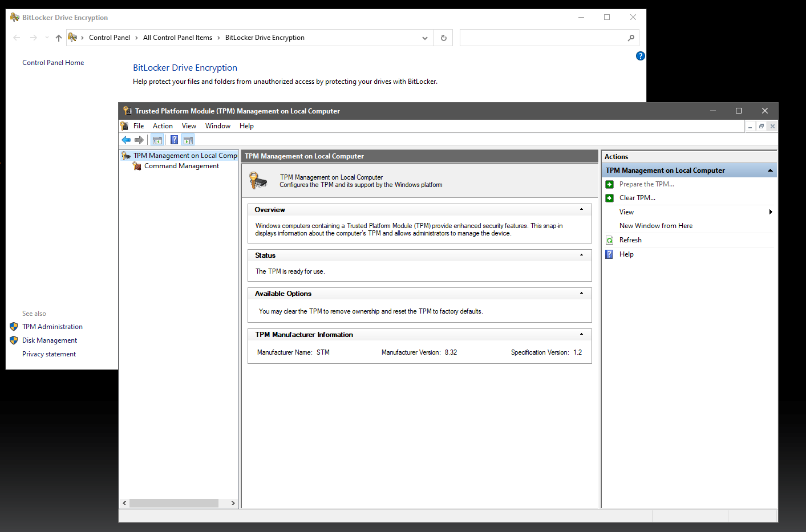
Task: Open the Window menu
Action: point(218,126)
